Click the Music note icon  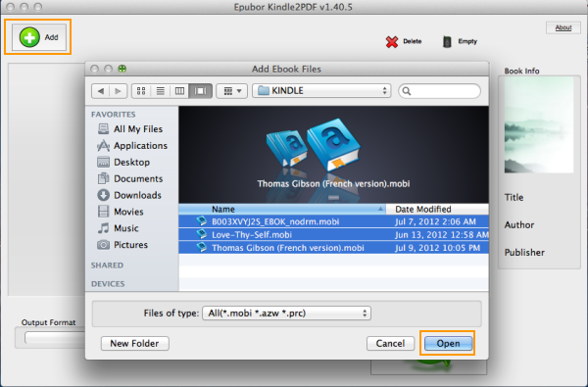tap(103, 228)
